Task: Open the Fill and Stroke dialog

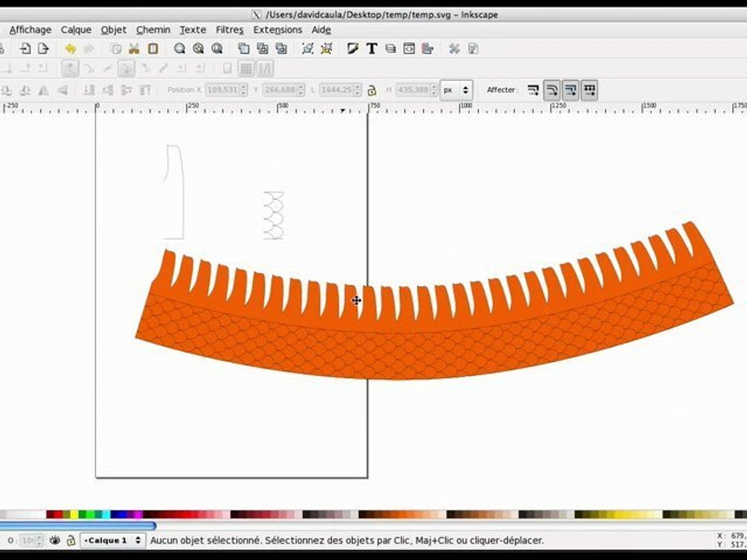Action: [353, 48]
